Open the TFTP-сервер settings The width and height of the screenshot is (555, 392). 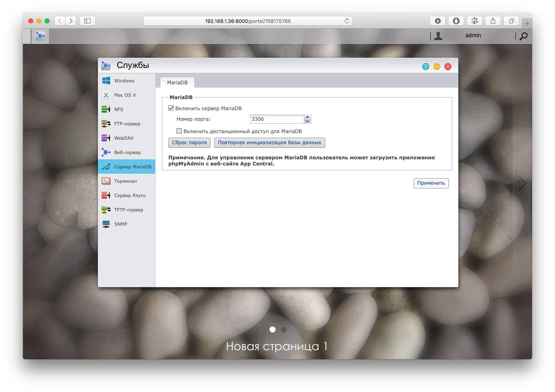pos(127,210)
